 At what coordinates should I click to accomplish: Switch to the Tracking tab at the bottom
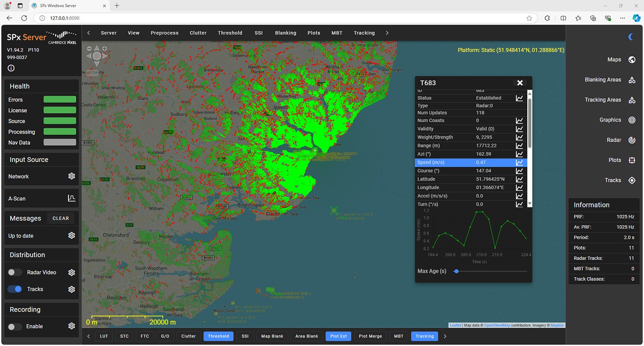[x=424, y=336]
